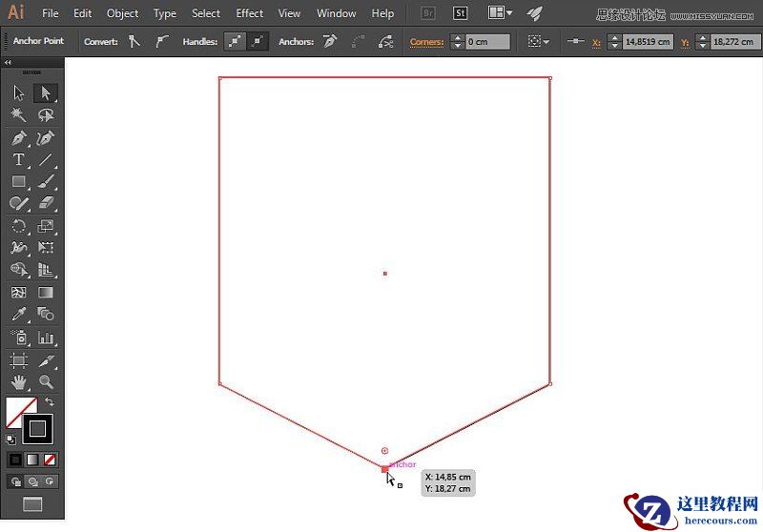Apply solid Color mode button
This screenshot has height=532, width=763.
click(x=15, y=460)
